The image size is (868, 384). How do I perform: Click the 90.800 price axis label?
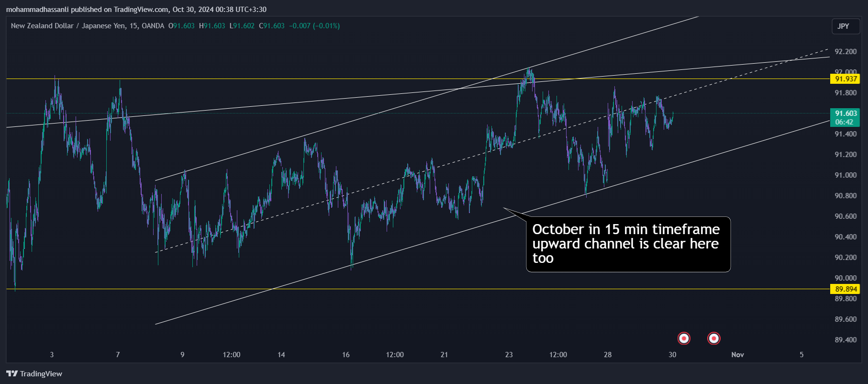tap(846, 196)
